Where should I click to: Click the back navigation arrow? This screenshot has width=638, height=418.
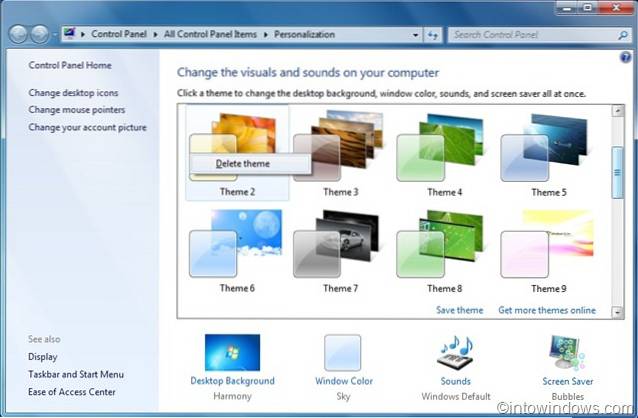(18, 34)
